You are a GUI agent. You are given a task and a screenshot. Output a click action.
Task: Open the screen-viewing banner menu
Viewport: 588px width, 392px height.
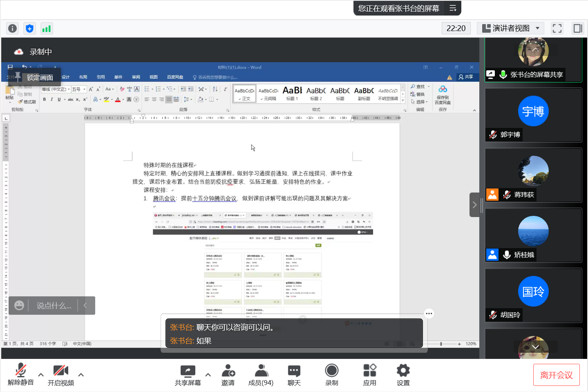tap(453, 8)
